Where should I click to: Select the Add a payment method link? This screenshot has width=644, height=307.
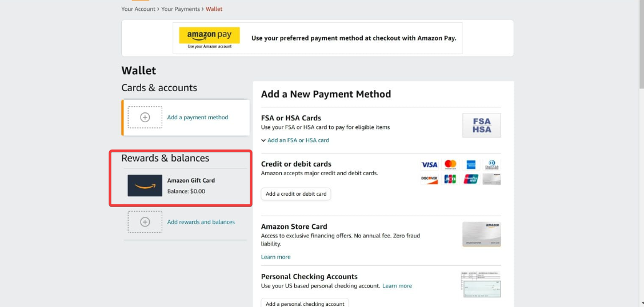coord(198,118)
